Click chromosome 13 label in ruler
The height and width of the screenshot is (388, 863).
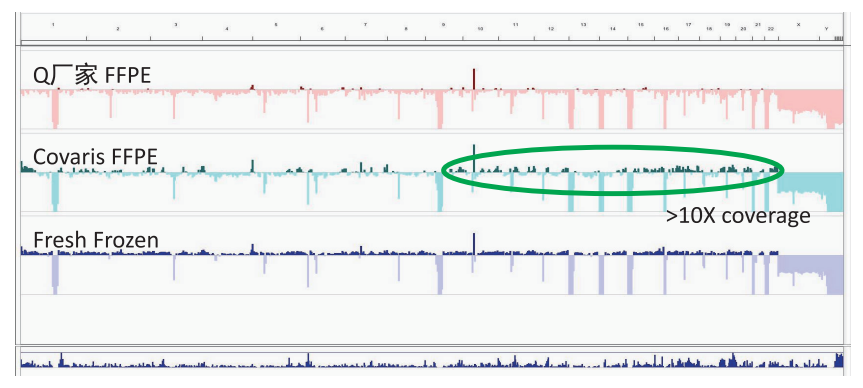tap(583, 25)
